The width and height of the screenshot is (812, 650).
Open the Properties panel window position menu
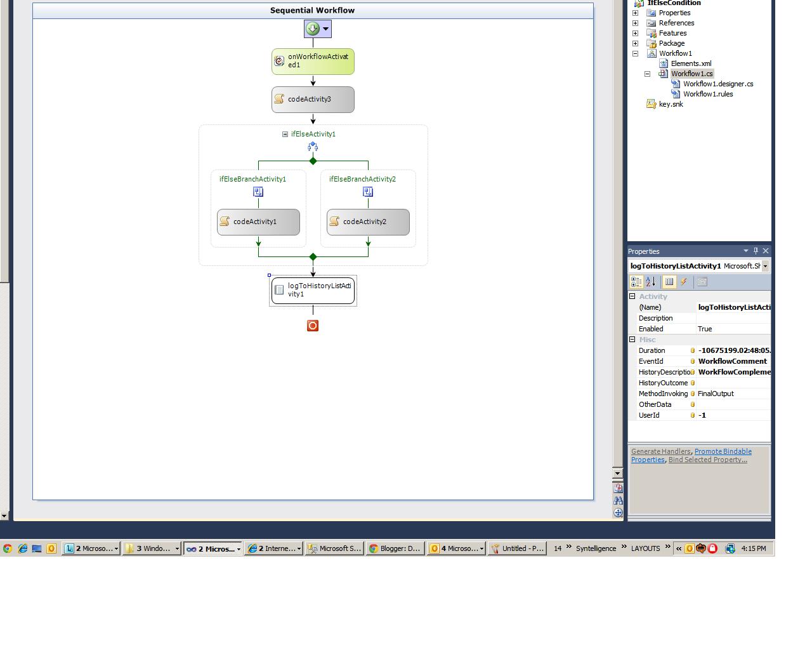pos(746,251)
